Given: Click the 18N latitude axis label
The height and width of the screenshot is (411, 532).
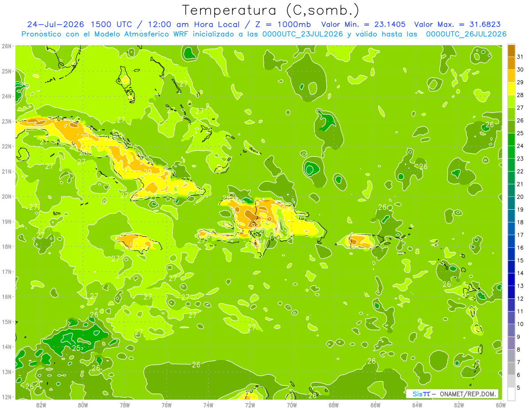Looking at the screenshot, I should point(6,247).
